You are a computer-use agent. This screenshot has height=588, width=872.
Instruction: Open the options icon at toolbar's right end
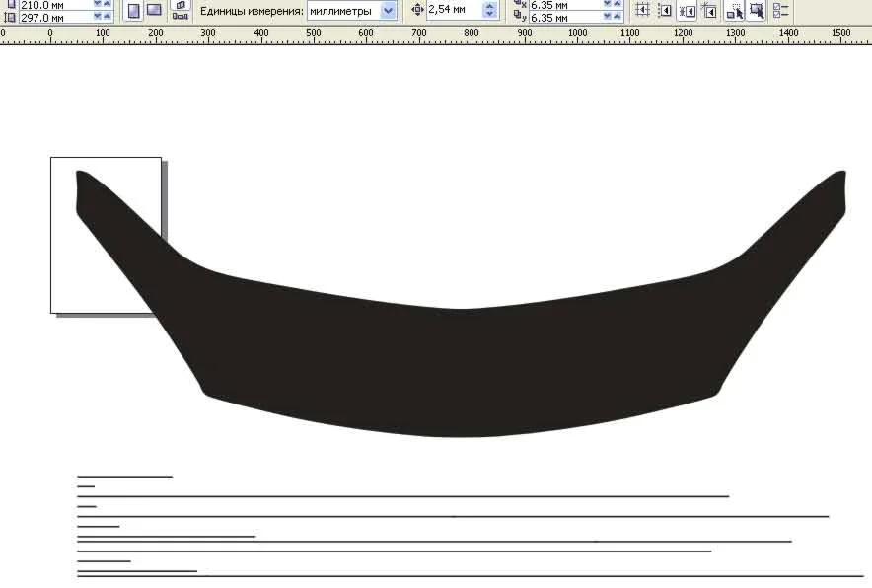coord(782,11)
